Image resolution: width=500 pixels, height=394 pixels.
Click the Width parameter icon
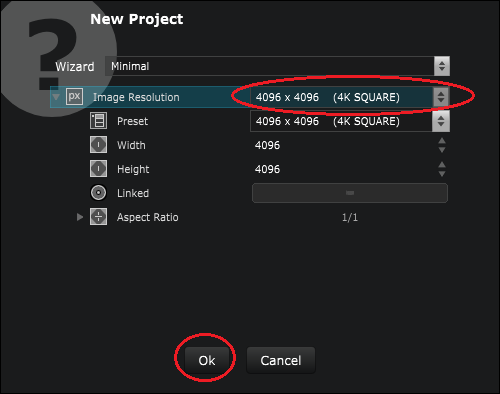[98, 145]
